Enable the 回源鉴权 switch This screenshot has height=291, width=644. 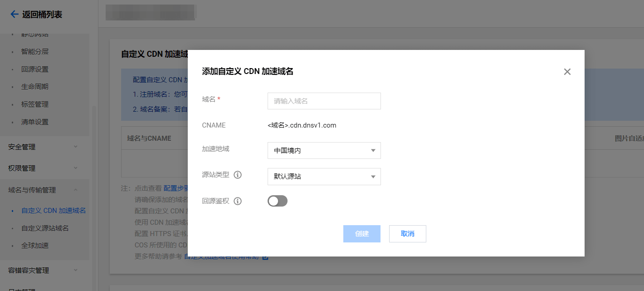click(x=277, y=200)
